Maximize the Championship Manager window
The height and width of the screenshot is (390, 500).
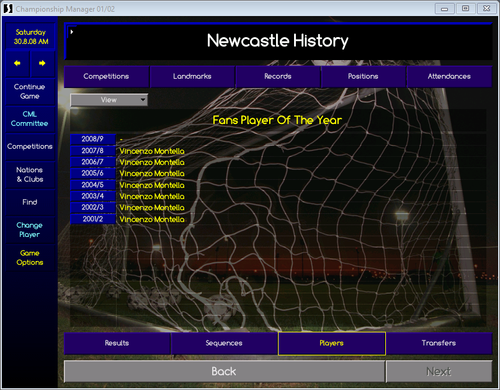(x=466, y=9)
